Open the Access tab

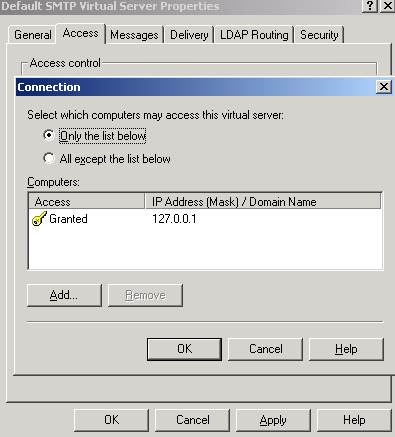point(81,33)
